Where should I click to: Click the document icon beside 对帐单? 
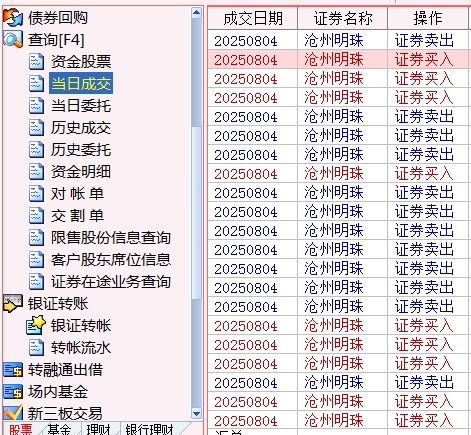[x=36, y=193]
